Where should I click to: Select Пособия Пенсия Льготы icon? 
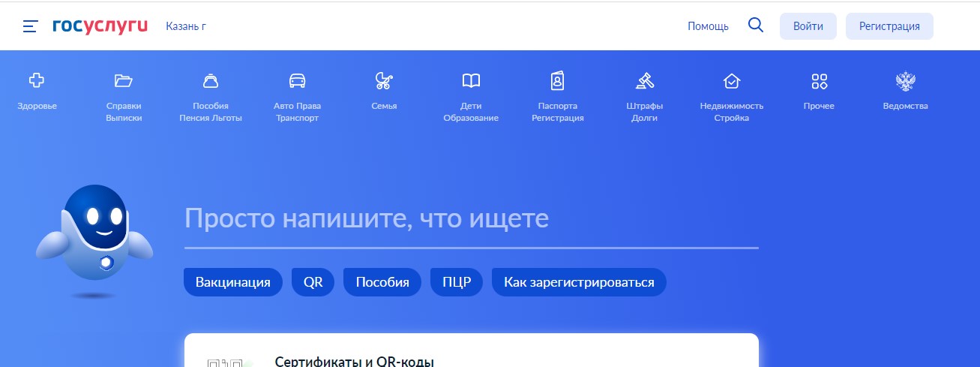click(211, 81)
